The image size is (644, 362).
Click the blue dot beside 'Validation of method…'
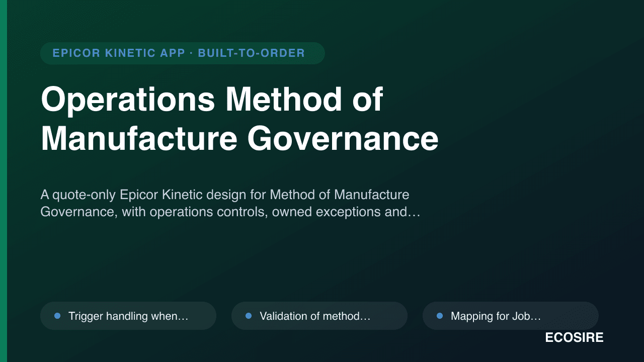coord(249,316)
